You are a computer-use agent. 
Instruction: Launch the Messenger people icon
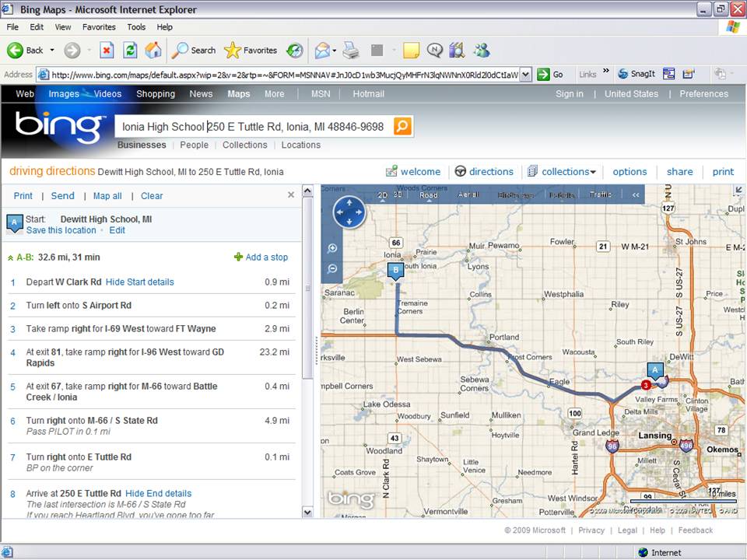click(482, 50)
